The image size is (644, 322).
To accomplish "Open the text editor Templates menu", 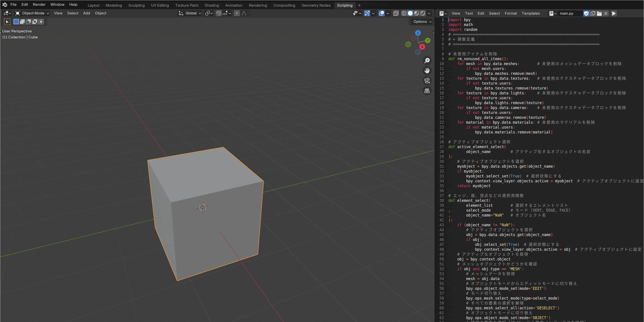I will 530,14.
